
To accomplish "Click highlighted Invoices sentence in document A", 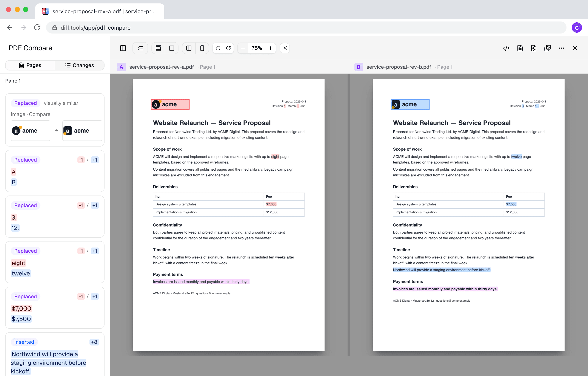I will [201, 282].
